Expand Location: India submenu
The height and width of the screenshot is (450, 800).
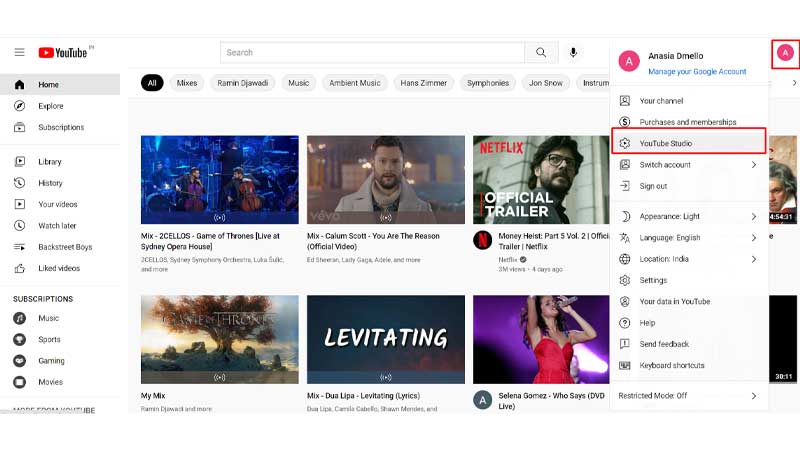[689, 259]
